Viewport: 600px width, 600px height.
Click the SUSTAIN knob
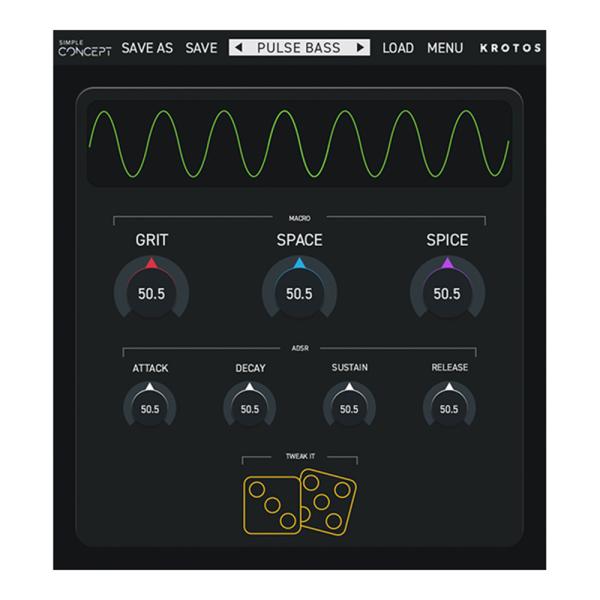click(x=349, y=407)
